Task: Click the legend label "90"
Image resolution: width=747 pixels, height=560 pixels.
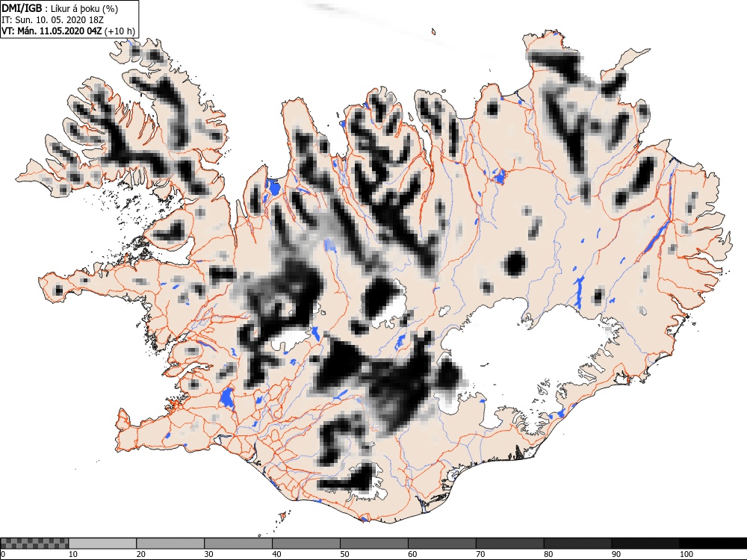Action: pos(616,554)
